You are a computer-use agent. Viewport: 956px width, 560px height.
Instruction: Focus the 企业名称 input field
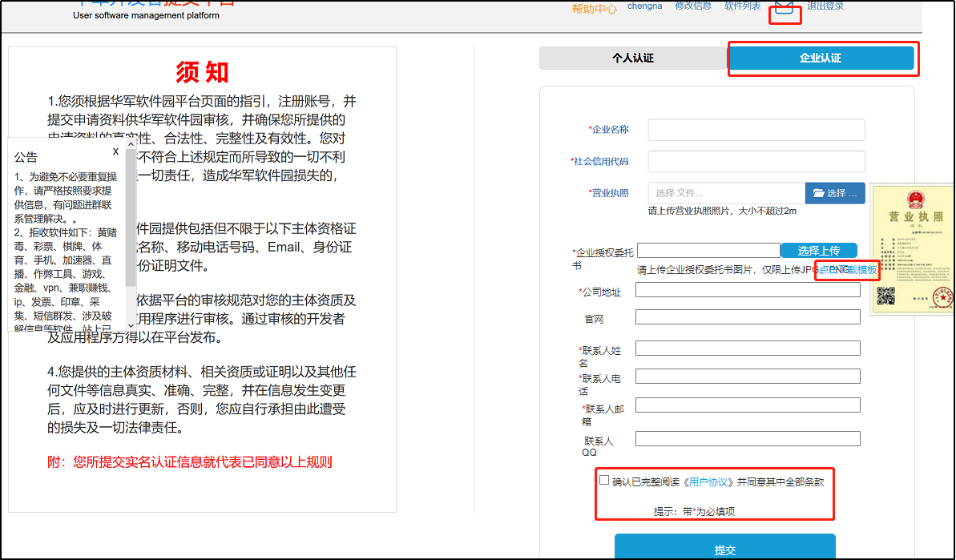[756, 130]
